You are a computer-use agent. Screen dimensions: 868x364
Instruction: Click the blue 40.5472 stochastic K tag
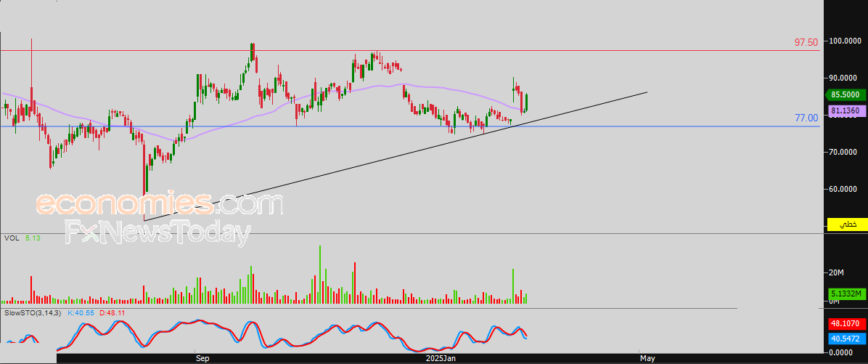(x=845, y=339)
